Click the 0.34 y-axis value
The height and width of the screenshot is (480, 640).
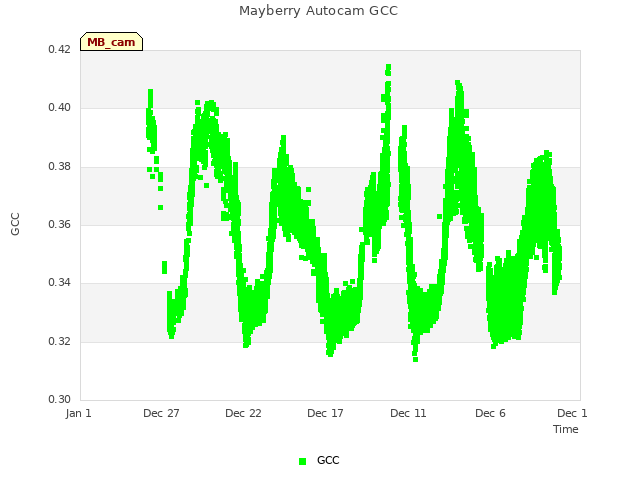[x=60, y=282]
